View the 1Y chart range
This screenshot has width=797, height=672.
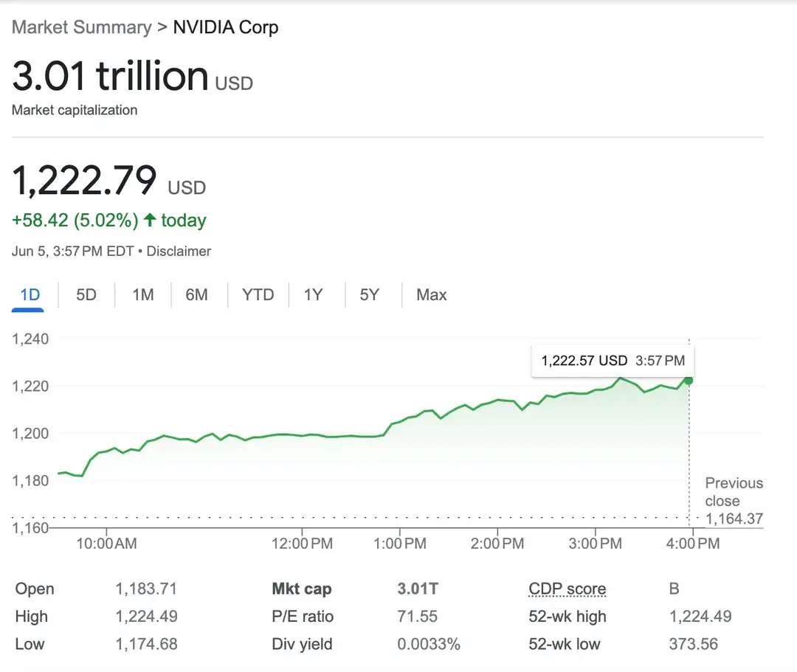[313, 294]
